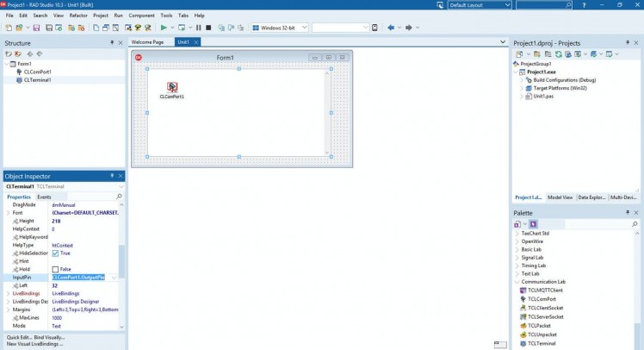
Task: Click the Height property value 218
Action: (x=56, y=221)
